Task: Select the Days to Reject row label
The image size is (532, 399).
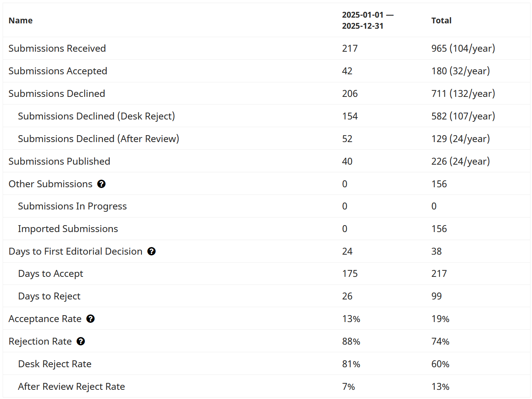Action: click(49, 296)
